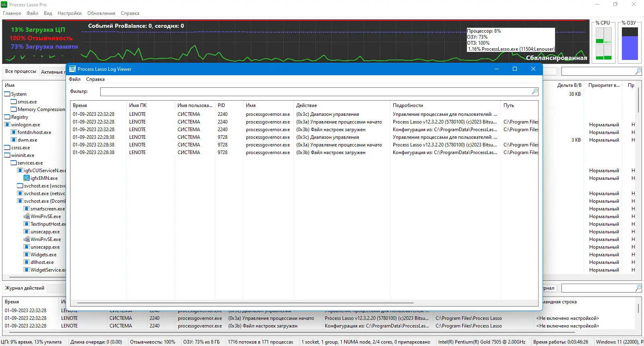This screenshot has width=644, height=346.
Task: Open the Обновления menu
Action: 101,13
